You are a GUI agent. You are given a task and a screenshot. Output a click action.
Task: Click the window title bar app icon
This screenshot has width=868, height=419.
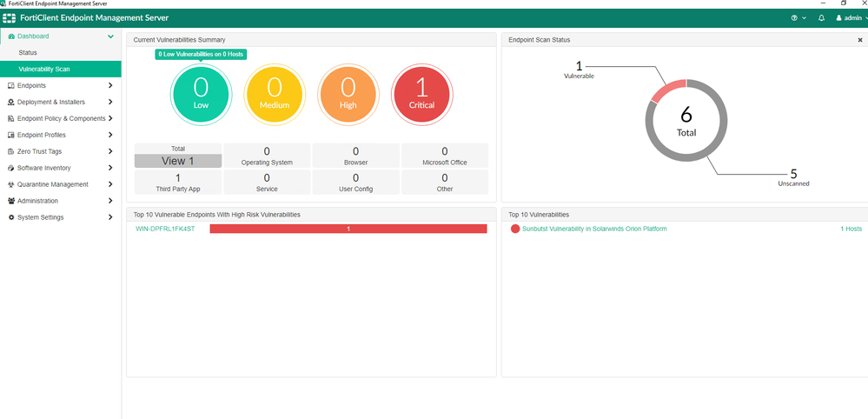[x=3, y=3]
